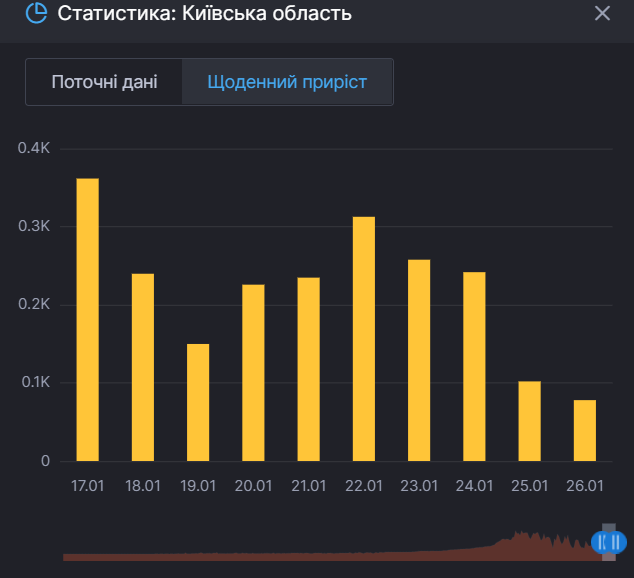Close the Київська область statistics panel

click(602, 14)
